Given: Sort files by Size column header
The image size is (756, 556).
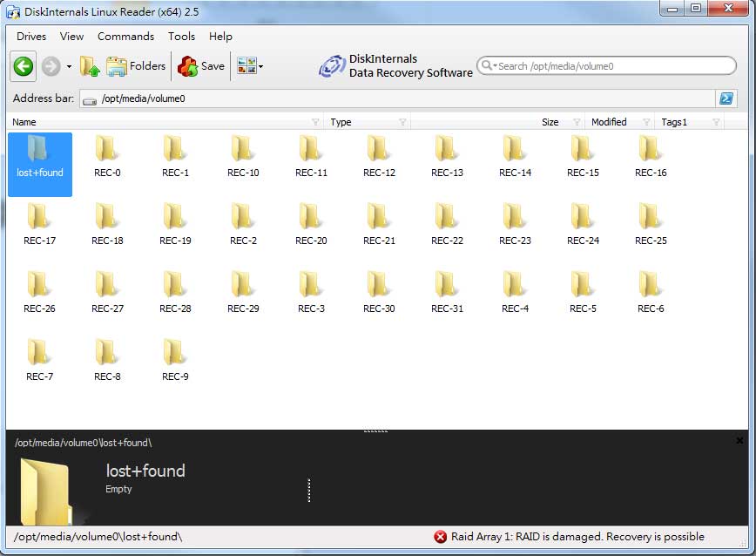Looking at the screenshot, I should pos(550,122).
